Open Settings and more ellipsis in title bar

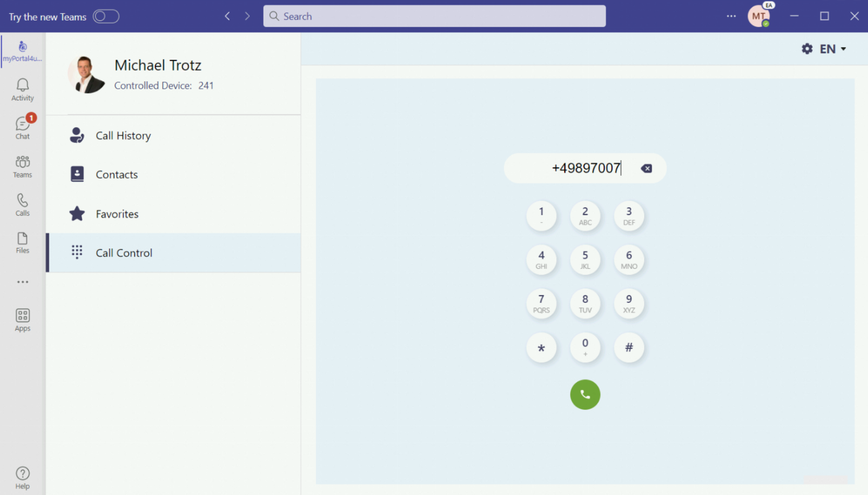coord(731,16)
